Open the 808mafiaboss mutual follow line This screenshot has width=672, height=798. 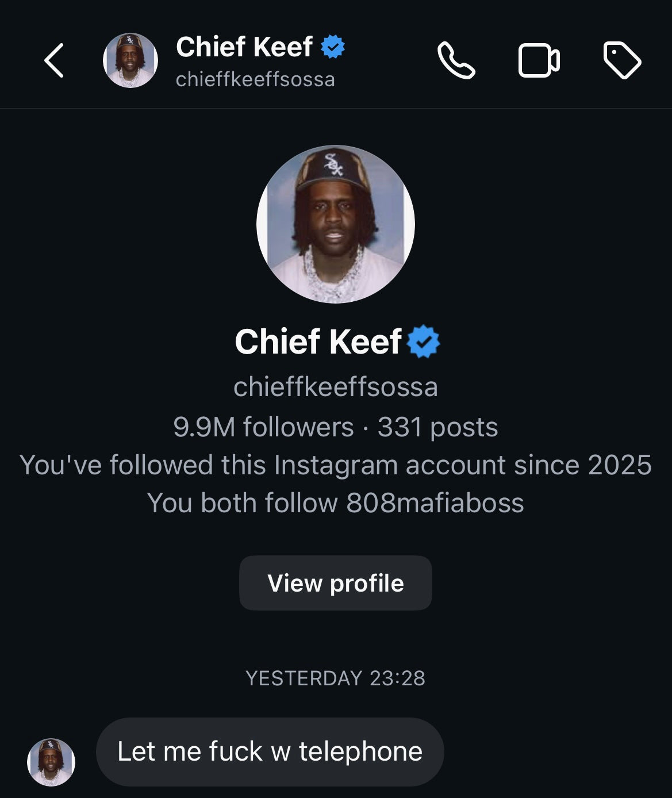(x=336, y=503)
